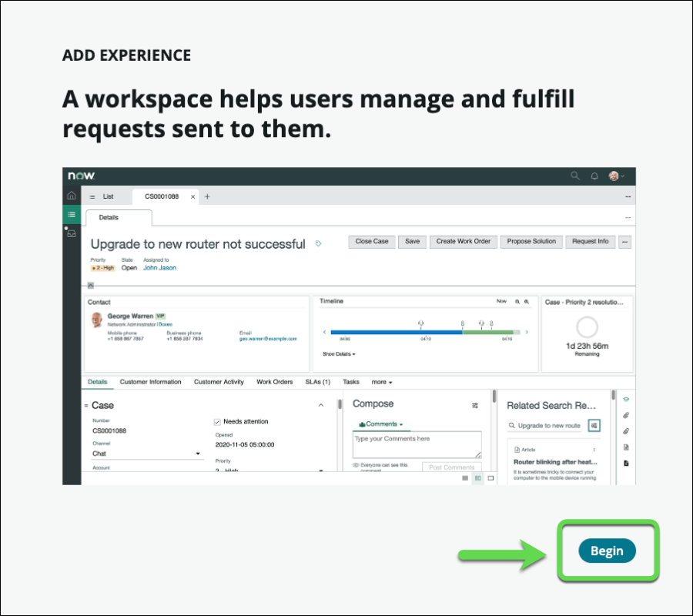Collapse the Case section chevron

pyautogui.click(x=321, y=405)
